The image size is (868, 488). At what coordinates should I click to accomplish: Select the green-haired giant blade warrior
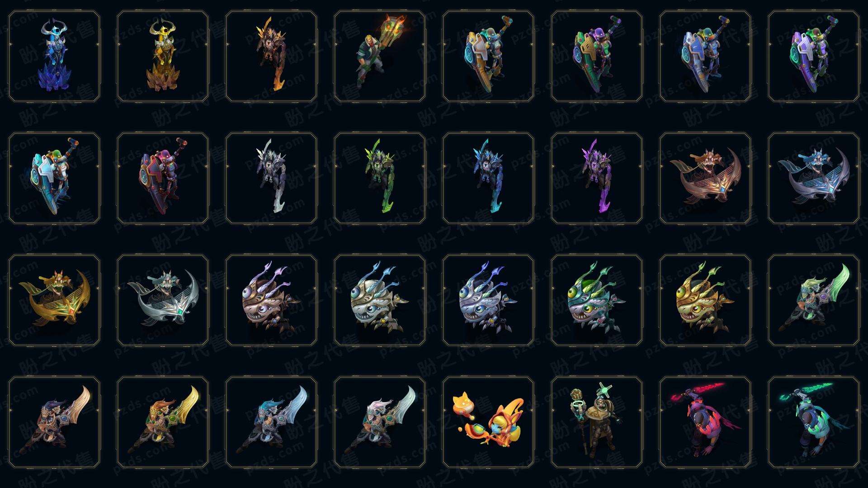click(814, 300)
